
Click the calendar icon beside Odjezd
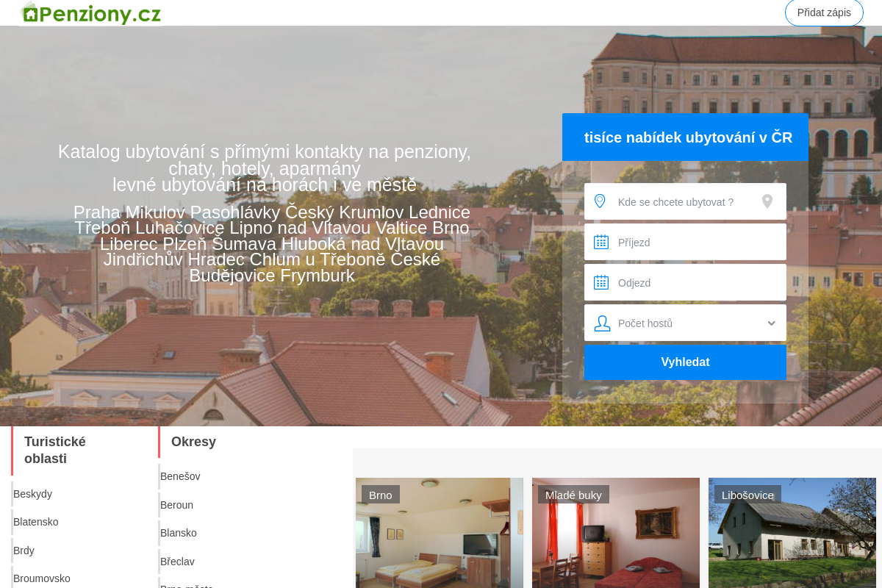coord(601,282)
